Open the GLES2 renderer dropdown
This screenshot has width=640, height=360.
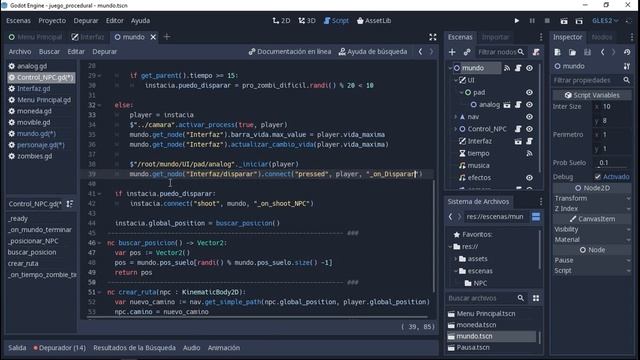coord(605,20)
